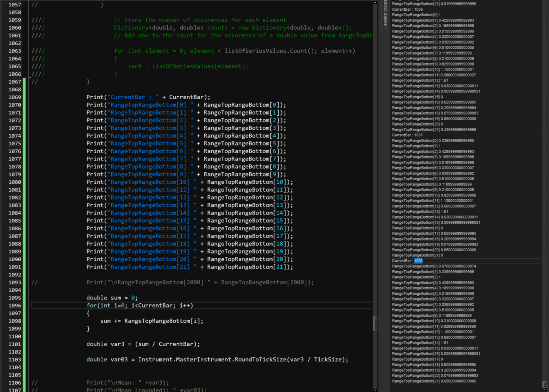
Task: Click line number 1069 in the gutter
Action: [x=15, y=97]
